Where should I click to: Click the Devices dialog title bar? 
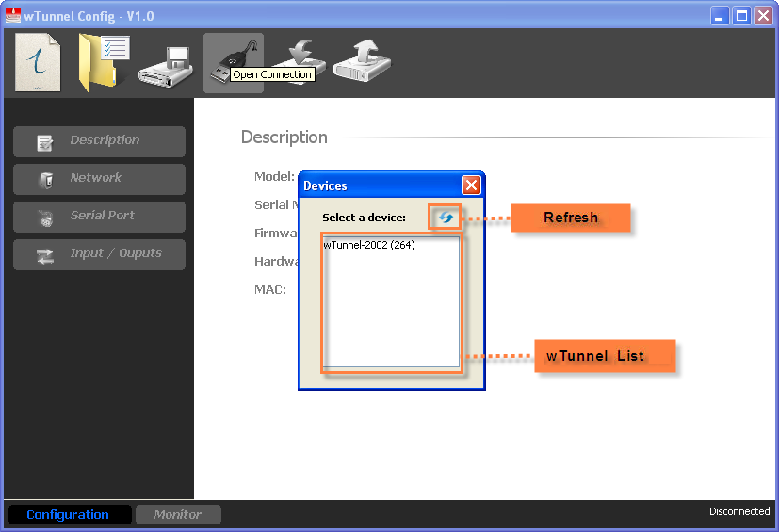[377, 185]
